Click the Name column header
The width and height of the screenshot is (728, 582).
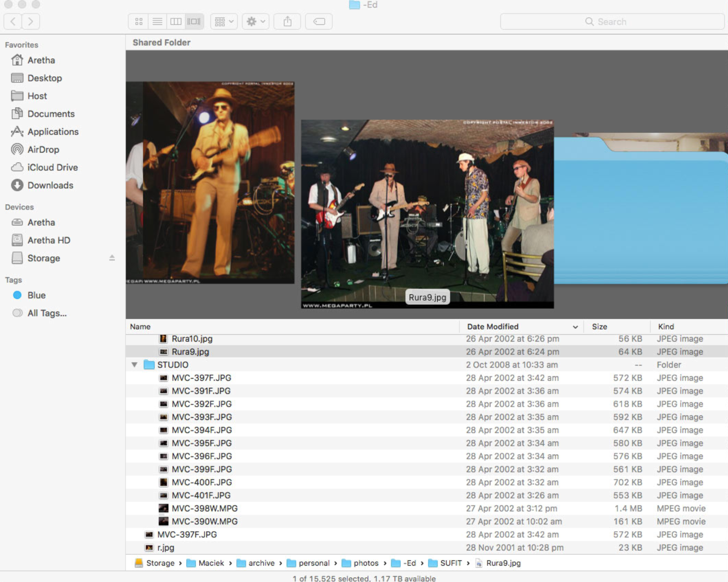point(140,326)
